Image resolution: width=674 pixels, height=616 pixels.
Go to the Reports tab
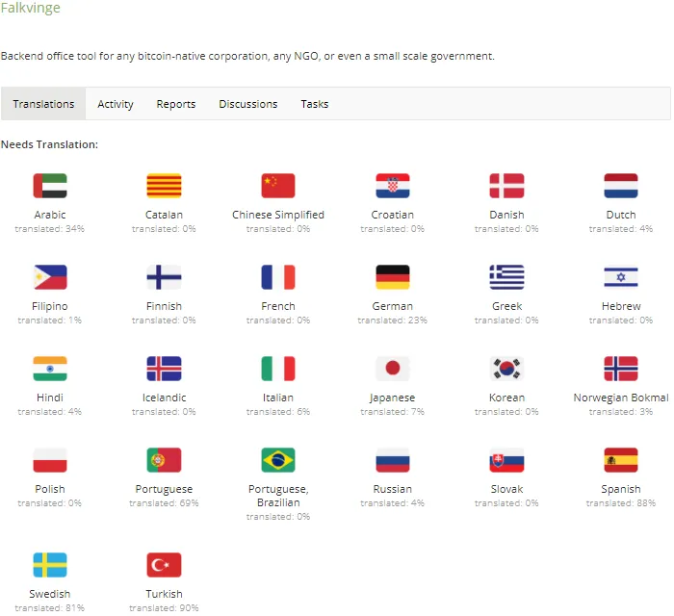[176, 104]
